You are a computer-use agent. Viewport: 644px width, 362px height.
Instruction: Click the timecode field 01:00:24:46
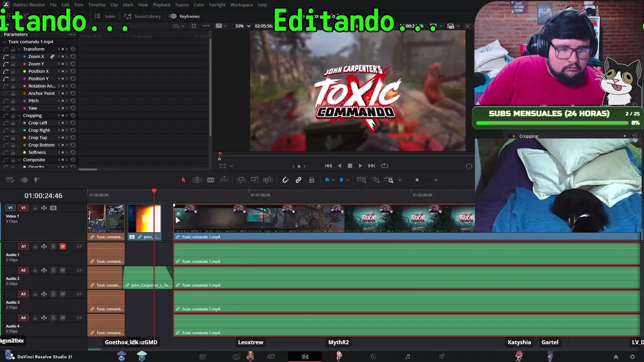point(43,196)
